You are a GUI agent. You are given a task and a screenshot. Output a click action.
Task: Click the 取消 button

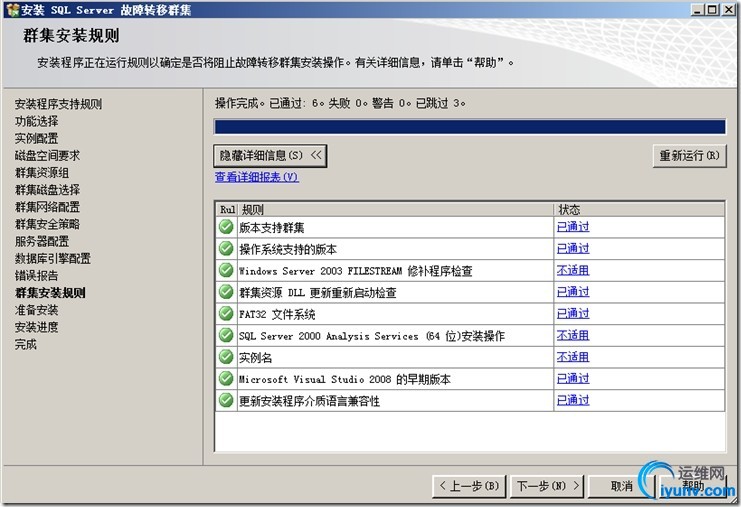click(620, 486)
